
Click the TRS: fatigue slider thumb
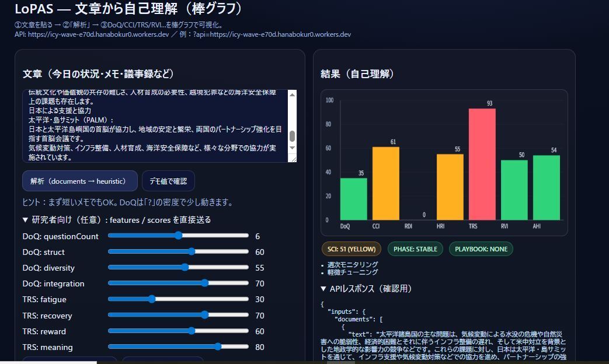click(152, 299)
